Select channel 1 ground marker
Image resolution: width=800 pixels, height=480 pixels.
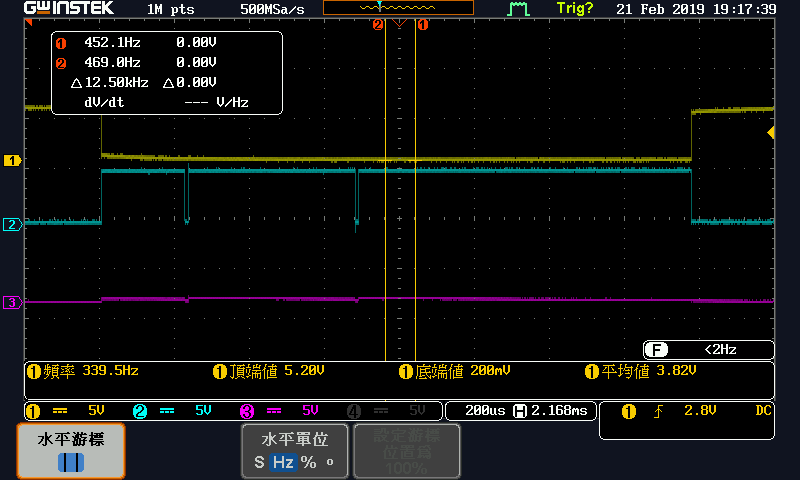(x=12, y=161)
